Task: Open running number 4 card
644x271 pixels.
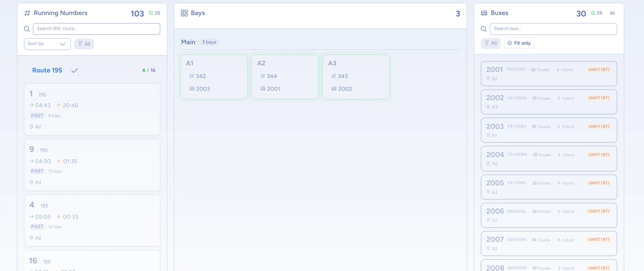Action: coord(92,220)
